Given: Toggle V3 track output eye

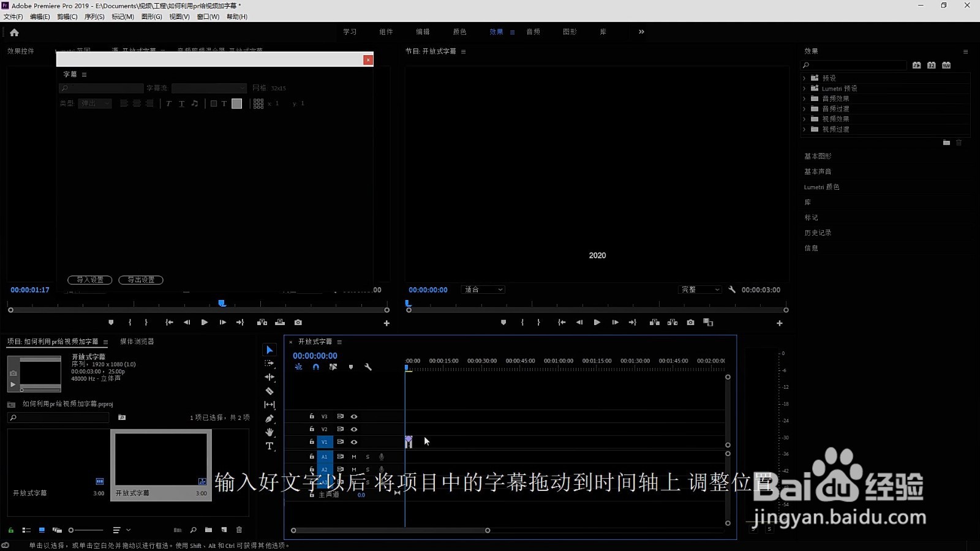Looking at the screenshot, I should point(354,416).
